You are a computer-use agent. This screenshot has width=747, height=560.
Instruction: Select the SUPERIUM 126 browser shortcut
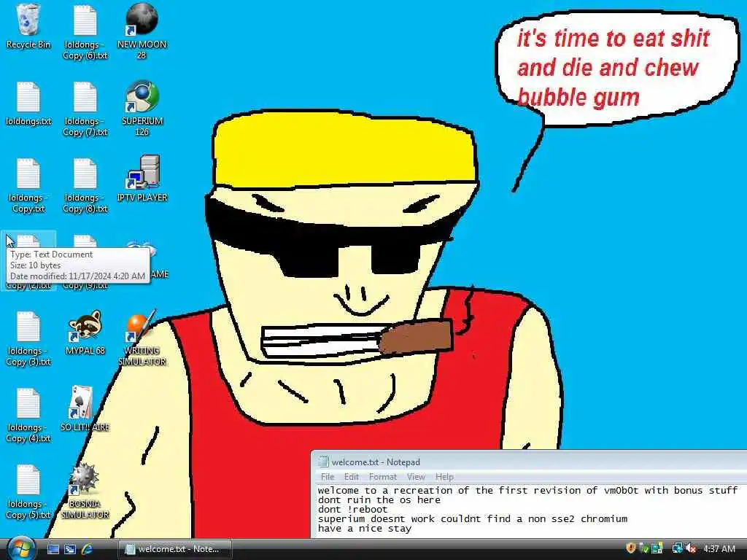[142, 108]
